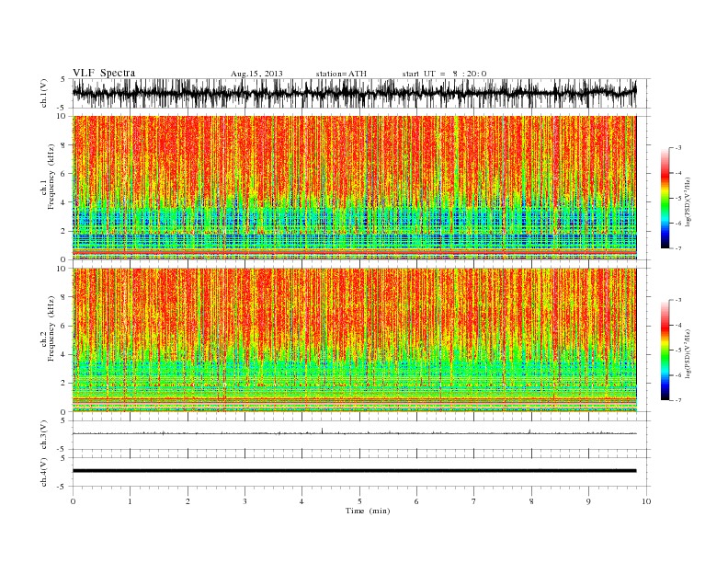Click the 6 kHz tick label of ch.1 spectrogram

63,174
